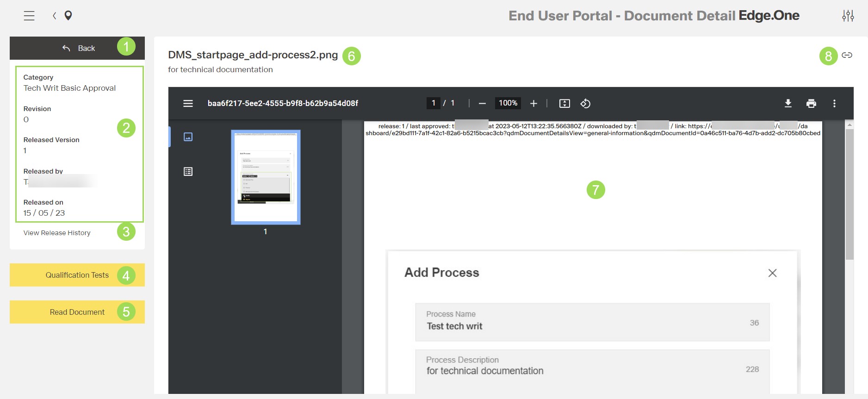Zoom in with the plus button
This screenshot has height=399, width=868.
coord(533,103)
